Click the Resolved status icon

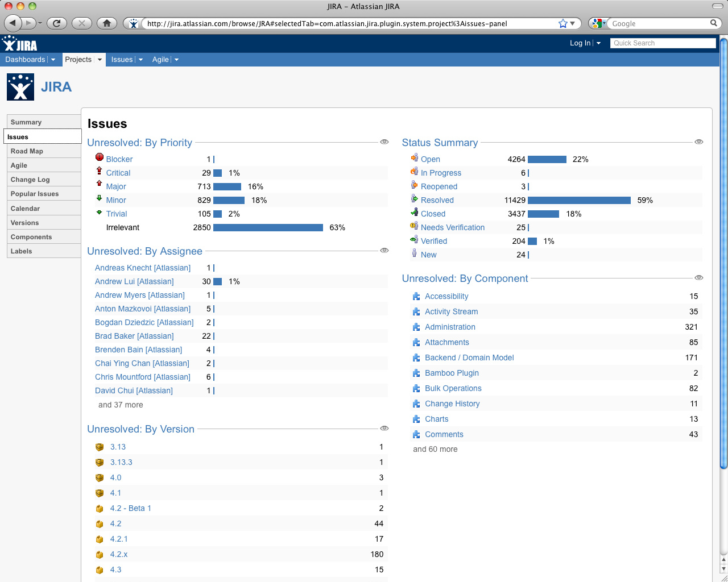pos(414,199)
